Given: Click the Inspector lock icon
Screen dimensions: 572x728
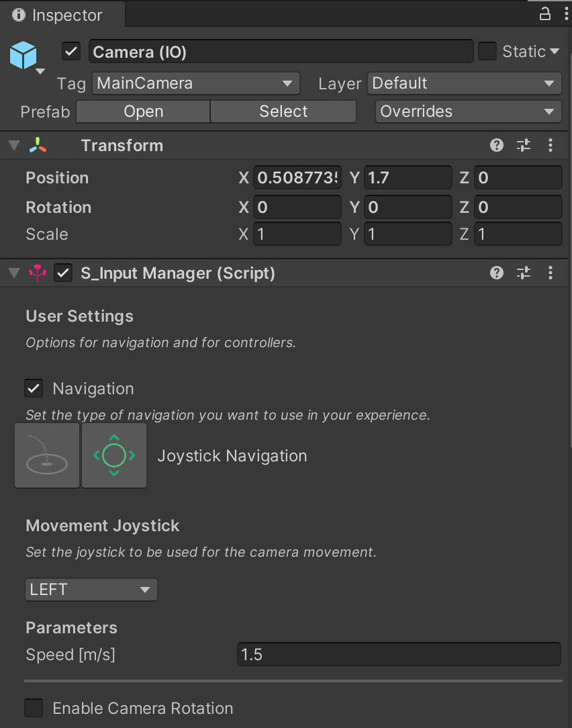Looking at the screenshot, I should pos(545,14).
